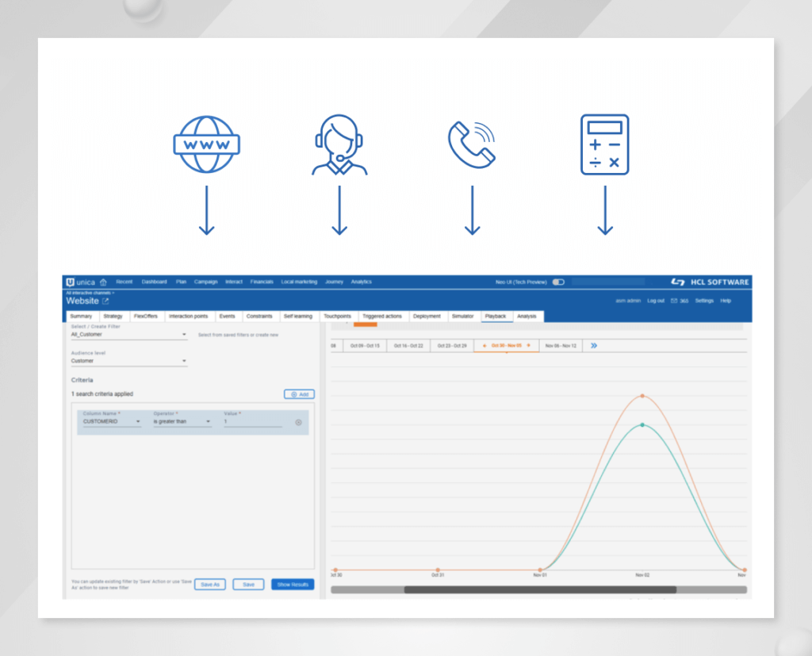
Task: Click the Unica logo
Action: (x=80, y=282)
